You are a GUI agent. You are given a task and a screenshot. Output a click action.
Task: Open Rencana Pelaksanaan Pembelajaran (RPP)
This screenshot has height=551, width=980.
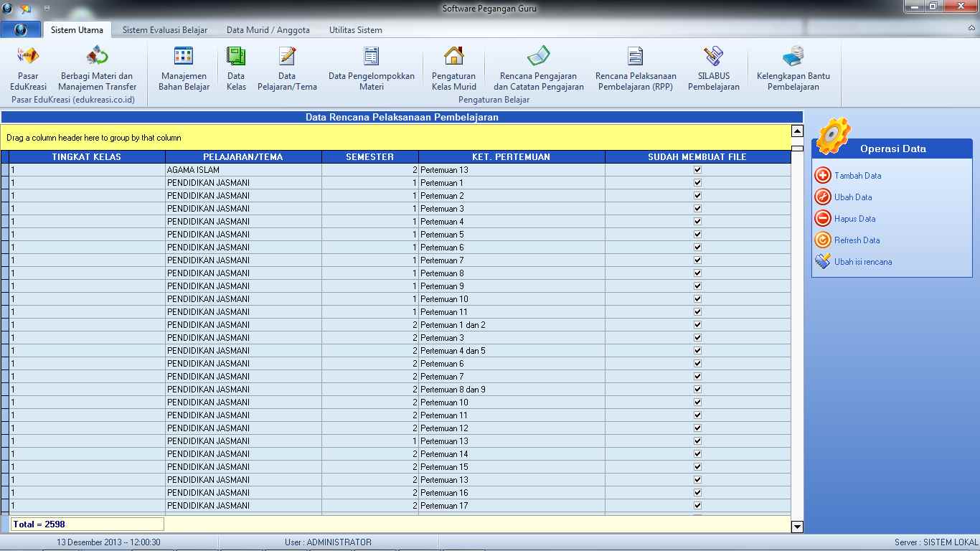636,68
